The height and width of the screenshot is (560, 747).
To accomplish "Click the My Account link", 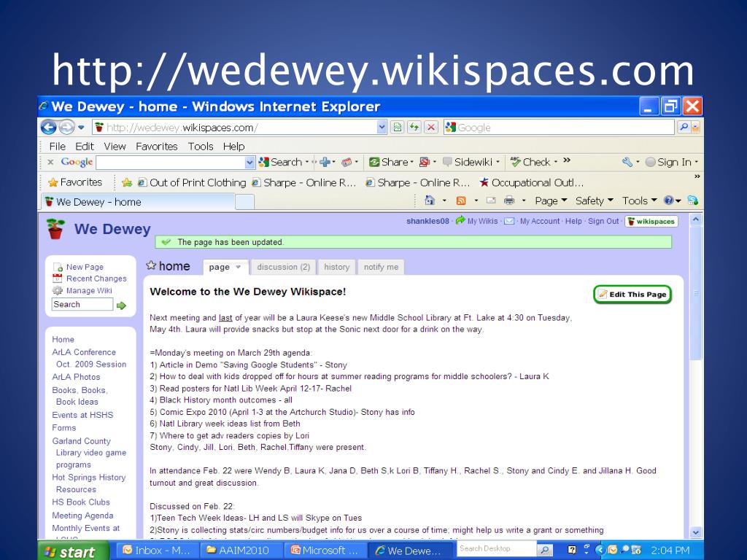I will click(x=540, y=221).
